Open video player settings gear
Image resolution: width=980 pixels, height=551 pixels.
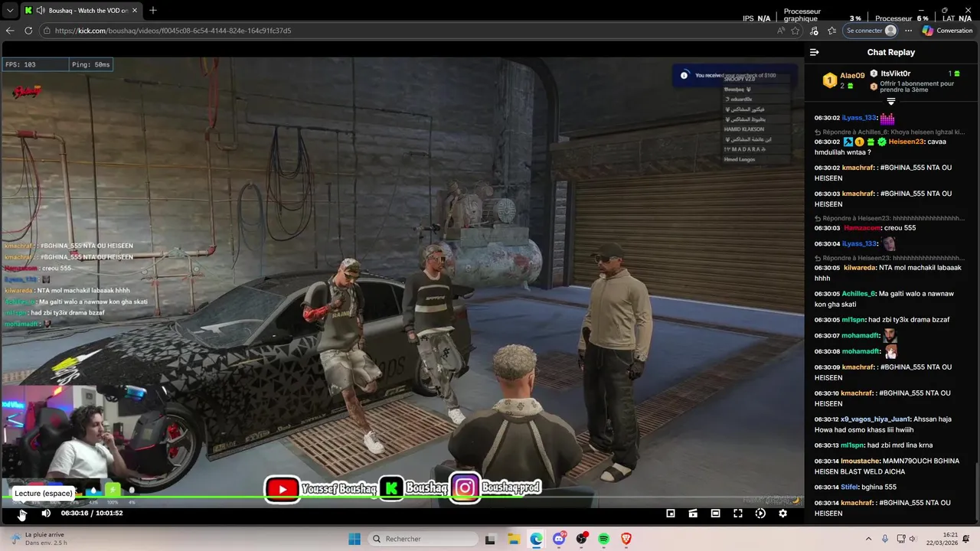[782, 514]
